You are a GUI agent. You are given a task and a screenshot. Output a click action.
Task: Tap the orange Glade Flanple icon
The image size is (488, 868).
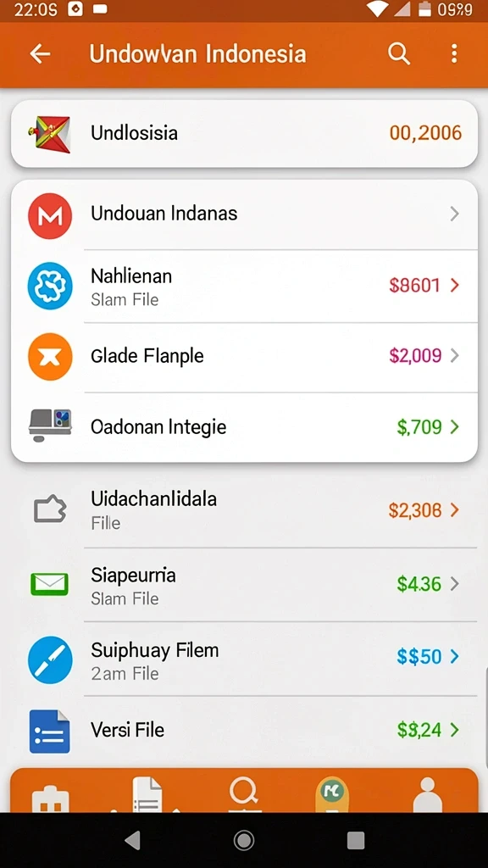click(x=50, y=357)
